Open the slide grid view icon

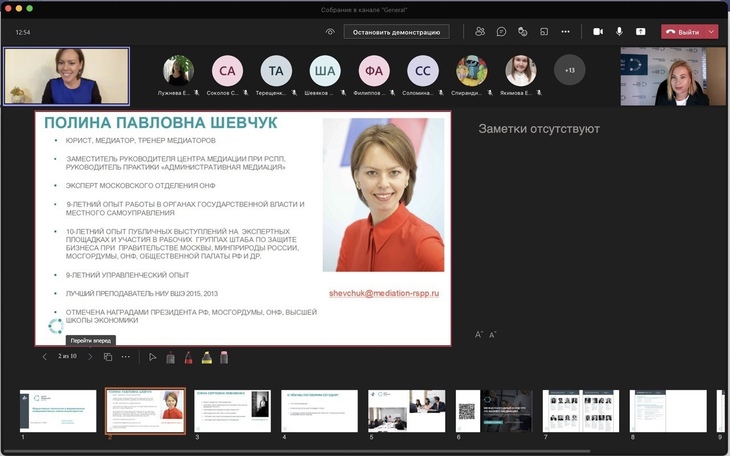click(x=108, y=357)
